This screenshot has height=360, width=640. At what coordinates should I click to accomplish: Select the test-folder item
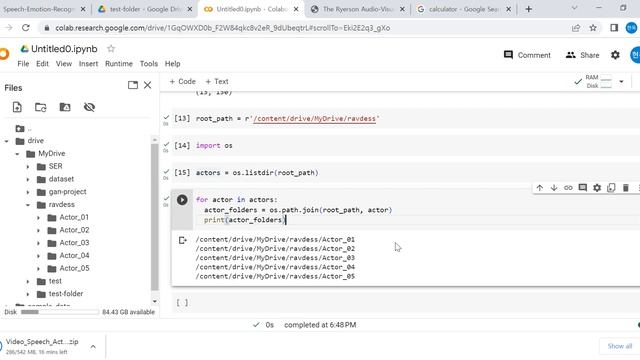65,293
